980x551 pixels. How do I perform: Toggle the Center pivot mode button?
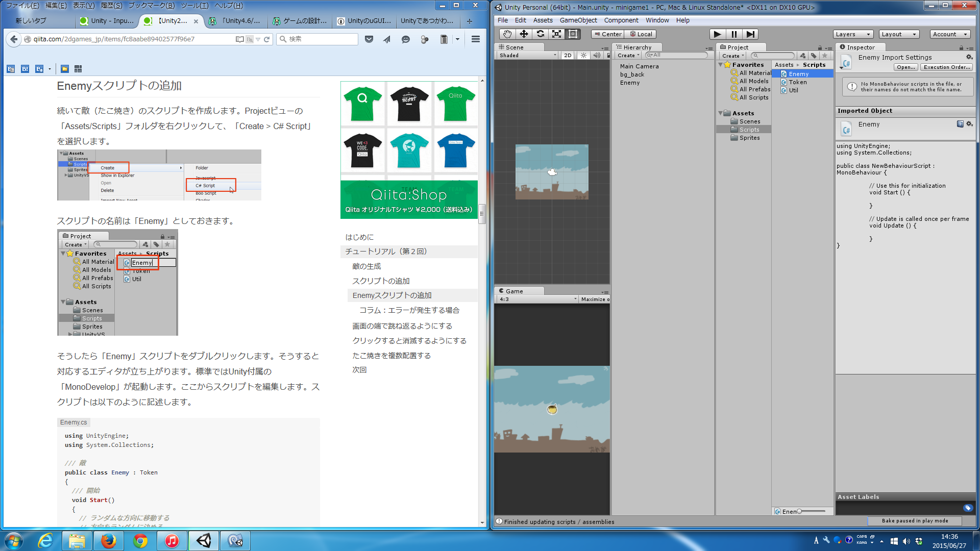click(608, 34)
